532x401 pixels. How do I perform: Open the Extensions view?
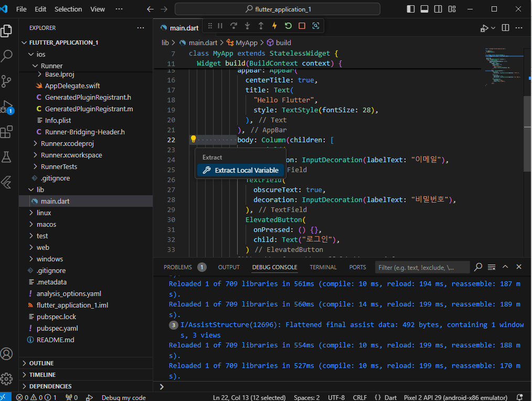point(6,132)
